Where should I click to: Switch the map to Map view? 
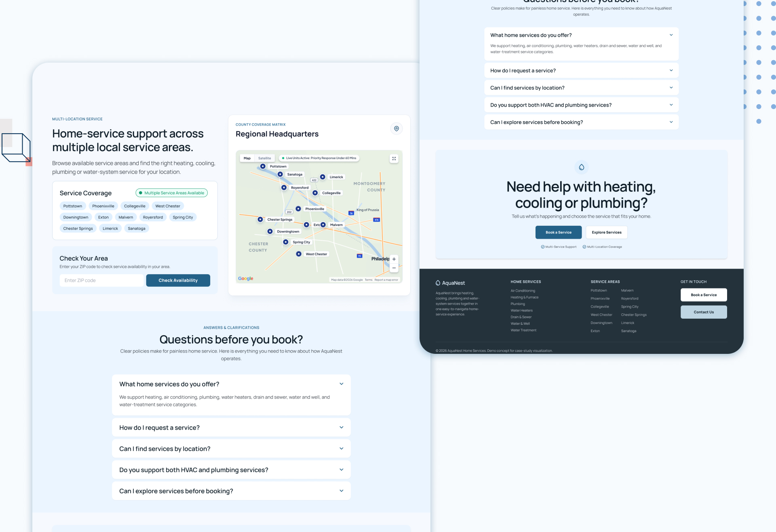pos(247,158)
